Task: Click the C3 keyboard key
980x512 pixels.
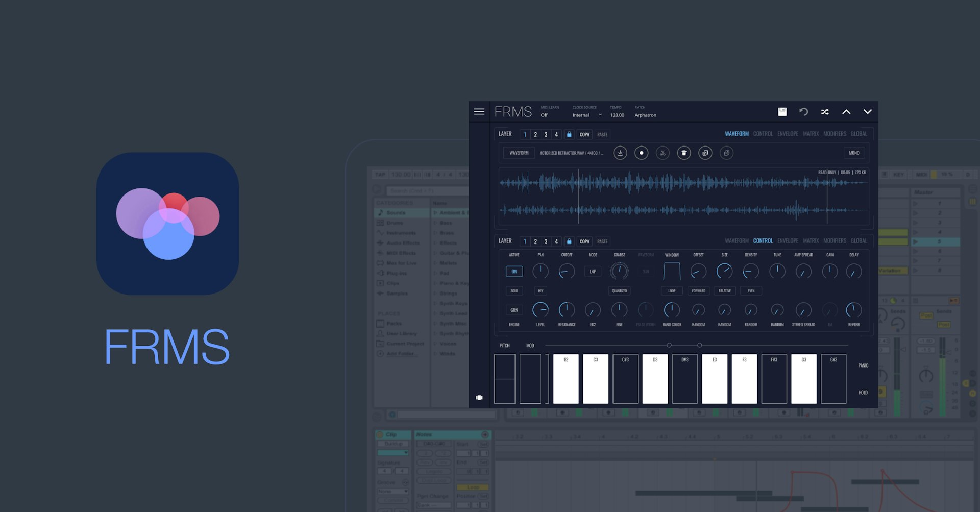Action: click(596, 379)
